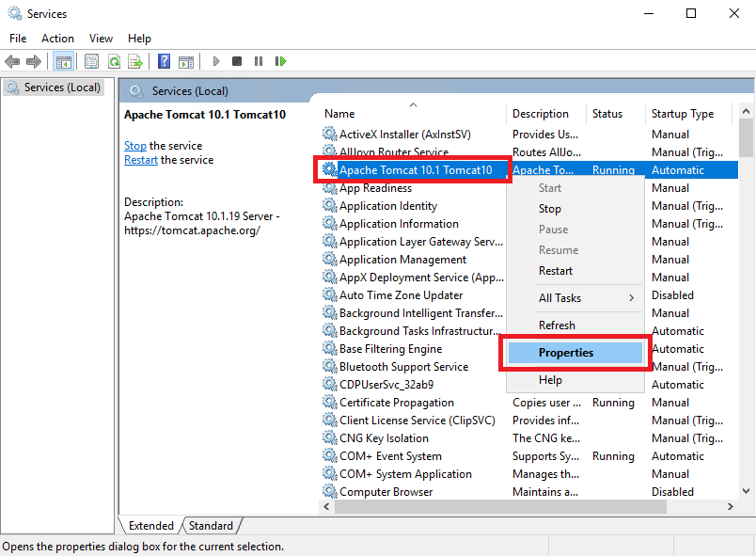The image size is (756, 556).
Task: Click the Restart Service toolbar icon
Action: [x=280, y=61]
